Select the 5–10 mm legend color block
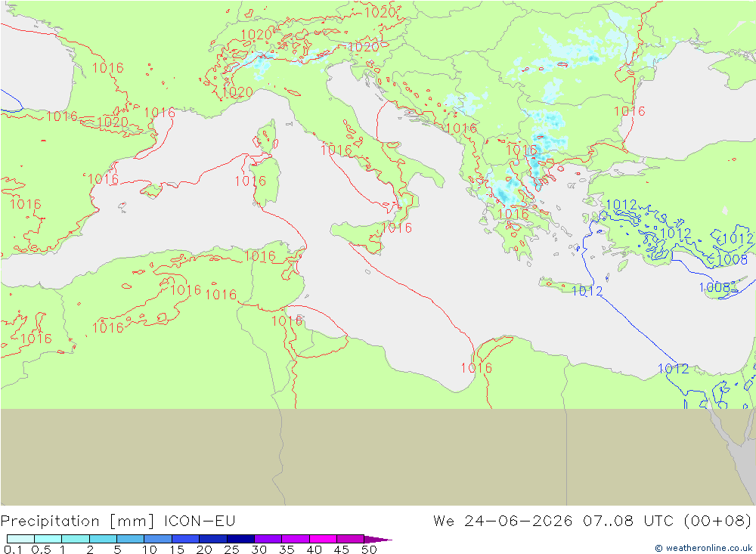The width and height of the screenshot is (756, 554). click(x=131, y=539)
